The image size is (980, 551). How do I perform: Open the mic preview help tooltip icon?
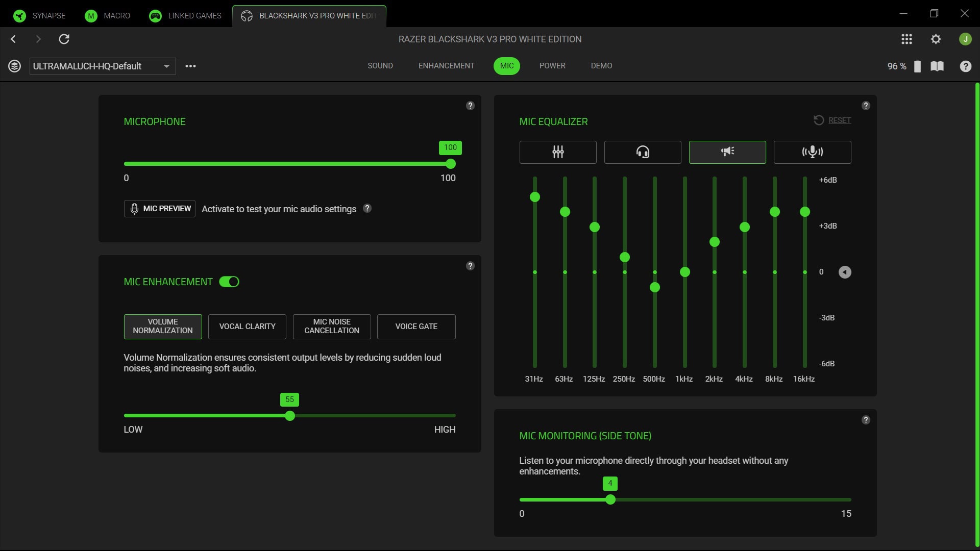click(x=367, y=208)
